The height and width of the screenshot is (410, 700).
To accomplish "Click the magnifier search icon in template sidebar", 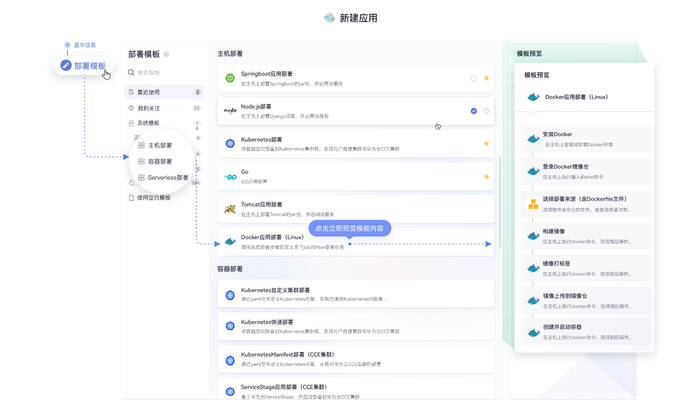I will [131, 72].
